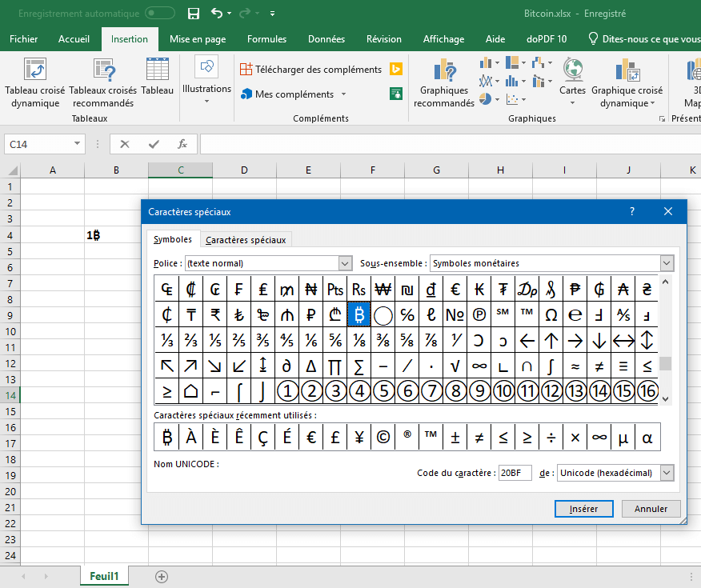Toggle the Enregistrement automatique switch
The width and height of the screenshot is (701, 588).
pyautogui.click(x=160, y=14)
